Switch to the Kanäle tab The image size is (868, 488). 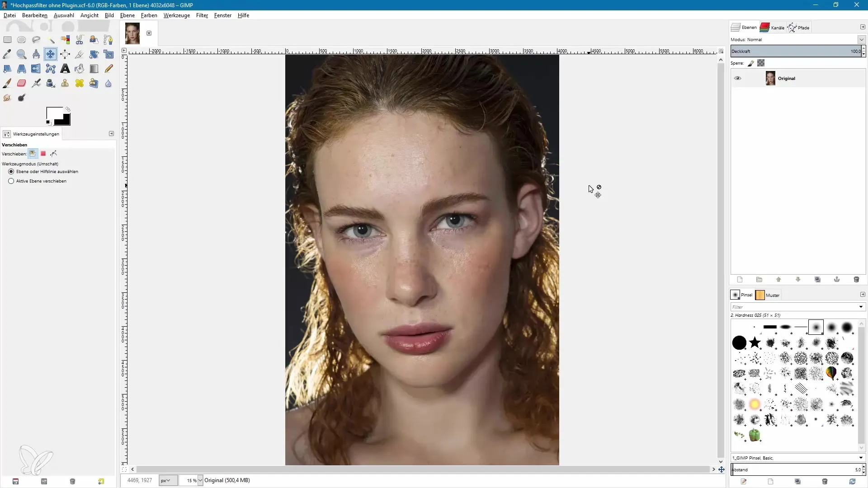pyautogui.click(x=773, y=28)
